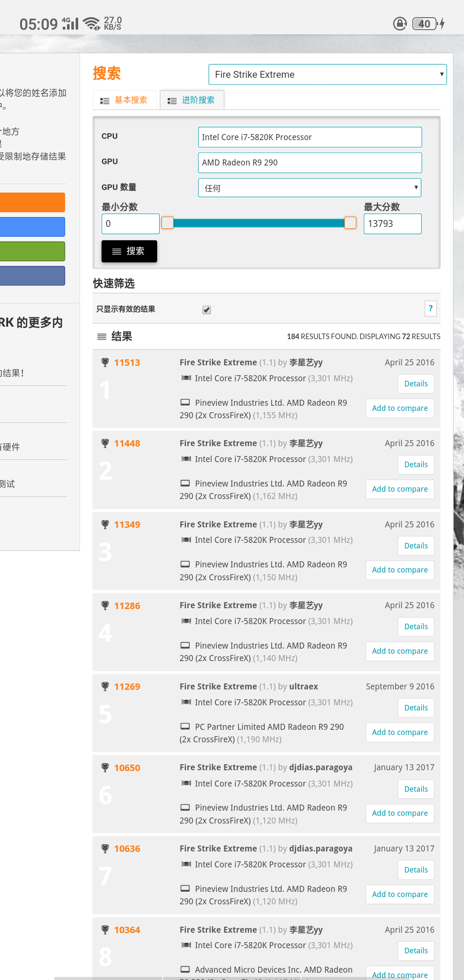Viewport: 464px width, 980px height.
Task: Click the CPU chip icon in result 2
Action: (x=186, y=459)
